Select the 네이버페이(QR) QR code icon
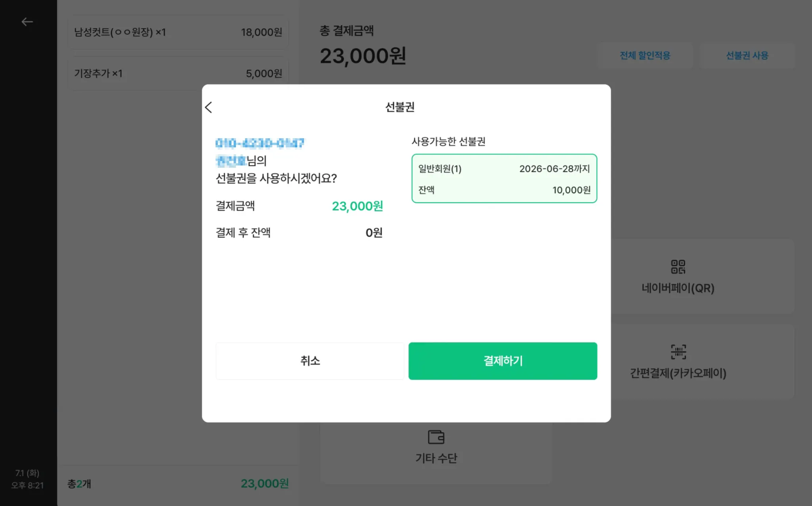The image size is (812, 506). [x=678, y=267]
